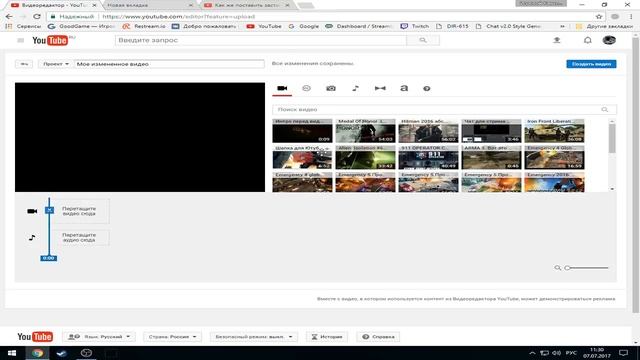Viewport: 640px width, 360px height.
Task: Click the magnifier icon in video search field
Action: point(604,109)
